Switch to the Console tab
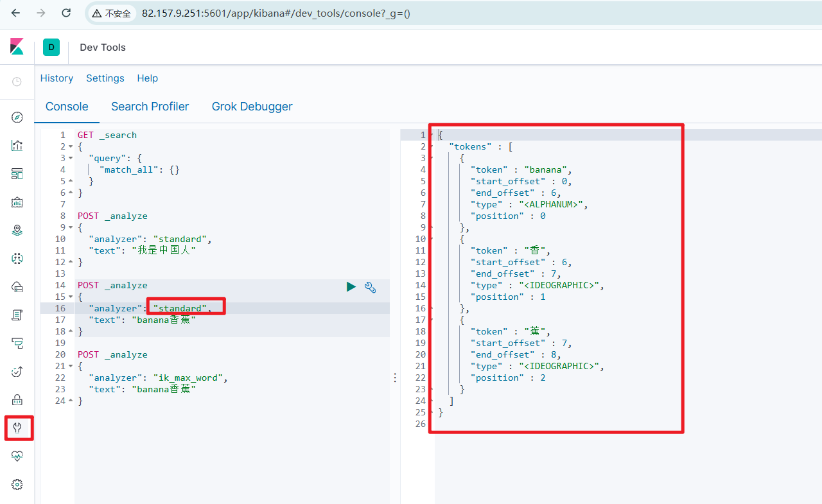822x504 pixels. (67, 107)
